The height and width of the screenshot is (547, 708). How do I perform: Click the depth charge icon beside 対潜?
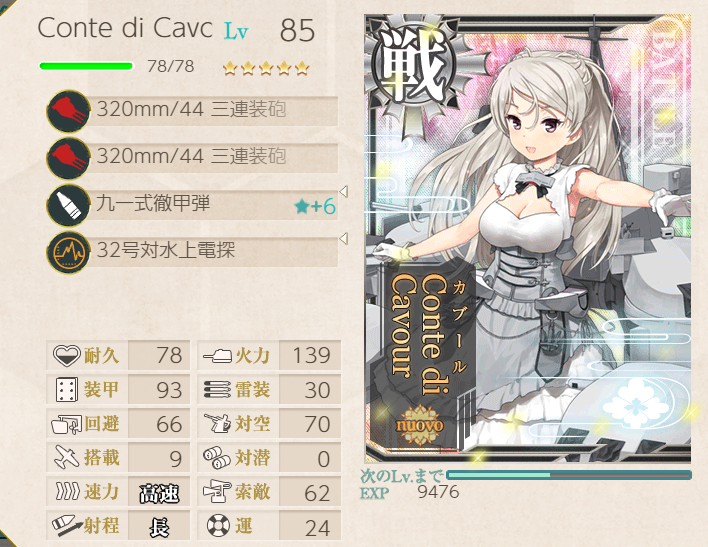(x=217, y=458)
